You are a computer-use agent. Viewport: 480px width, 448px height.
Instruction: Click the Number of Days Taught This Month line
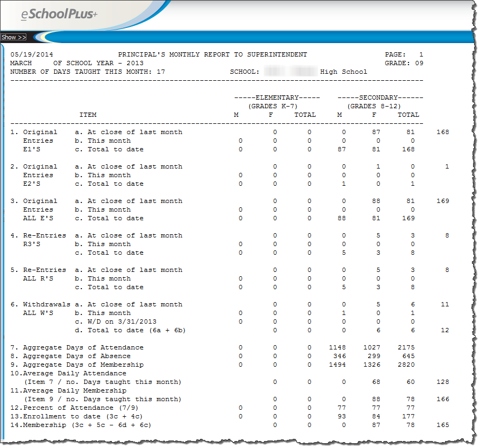[87, 72]
